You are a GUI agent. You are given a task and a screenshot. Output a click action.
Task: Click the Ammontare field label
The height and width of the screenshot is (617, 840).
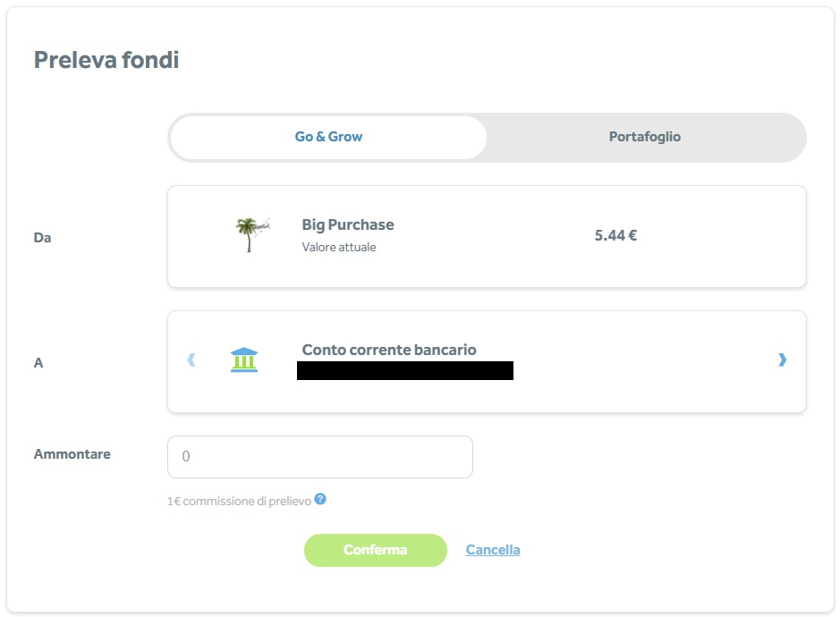coord(72,454)
